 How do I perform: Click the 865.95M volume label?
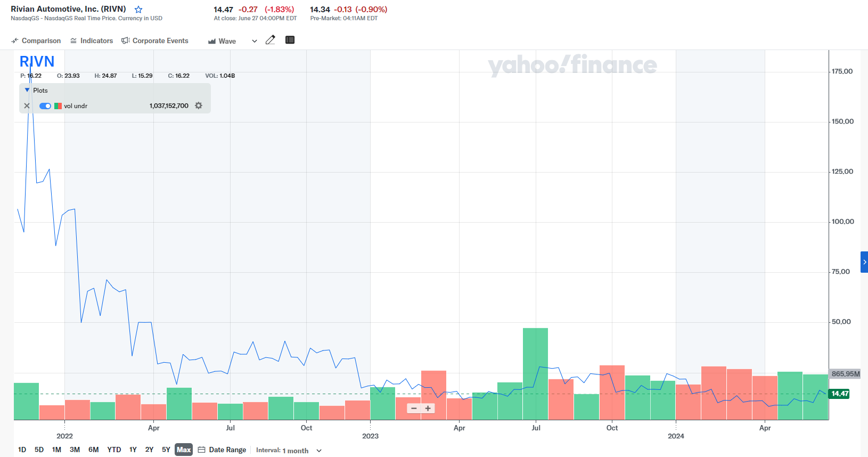click(x=845, y=374)
